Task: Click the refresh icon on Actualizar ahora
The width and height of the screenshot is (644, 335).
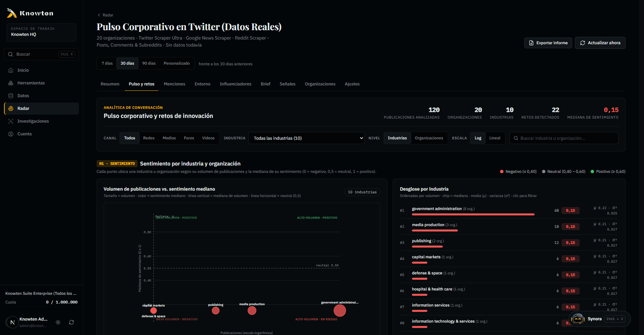Action: [583, 43]
